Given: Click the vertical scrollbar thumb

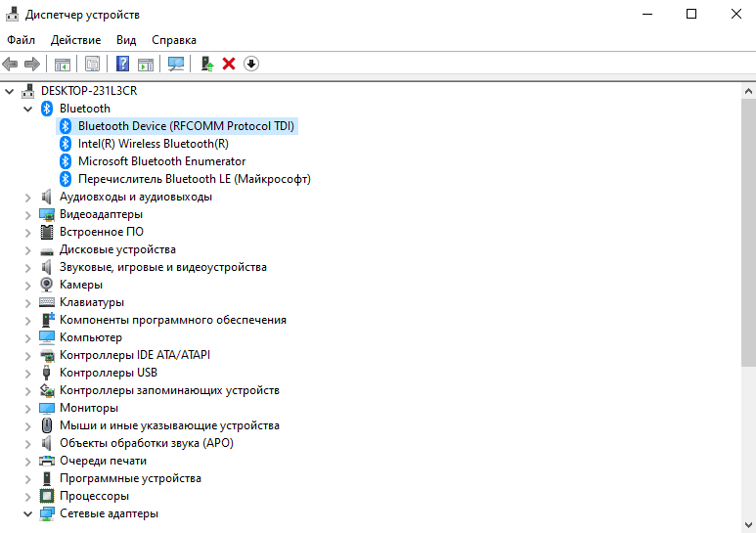Looking at the screenshot, I should [748, 233].
